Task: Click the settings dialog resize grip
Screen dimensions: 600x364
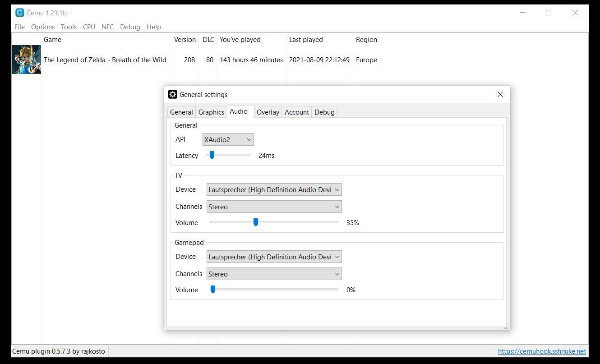Action: (x=506, y=326)
